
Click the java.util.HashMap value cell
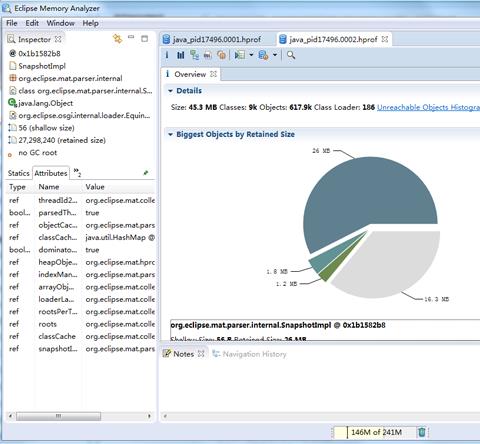(120, 237)
